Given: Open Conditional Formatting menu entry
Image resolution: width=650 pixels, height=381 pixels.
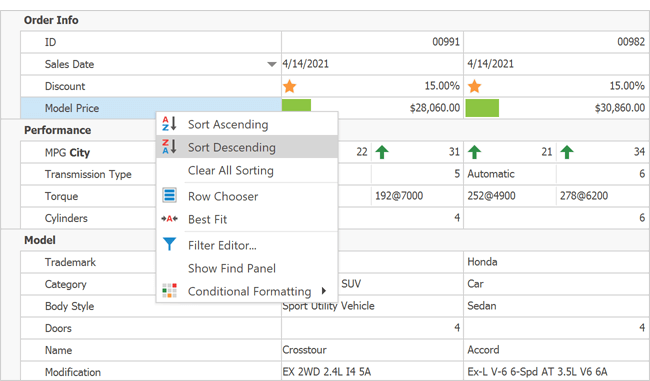Looking at the screenshot, I should 247,291.
